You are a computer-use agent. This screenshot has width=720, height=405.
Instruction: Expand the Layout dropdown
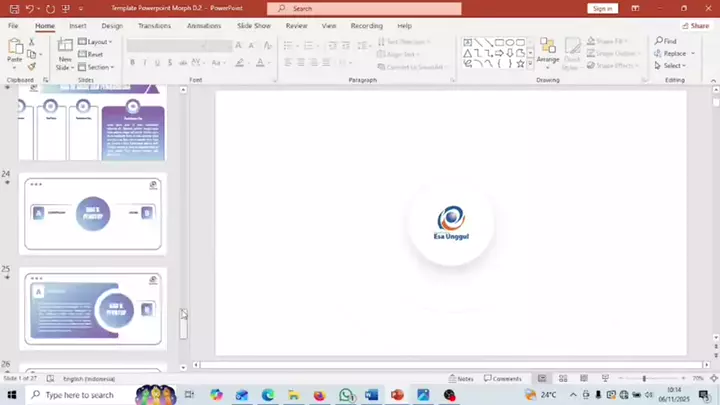click(98, 42)
